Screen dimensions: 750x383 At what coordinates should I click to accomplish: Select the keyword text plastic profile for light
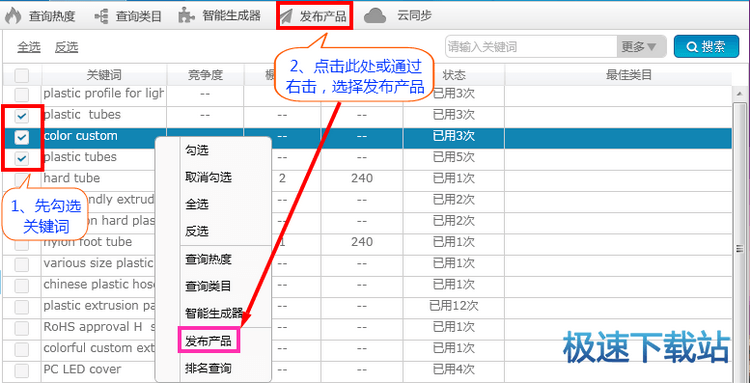(104, 93)
